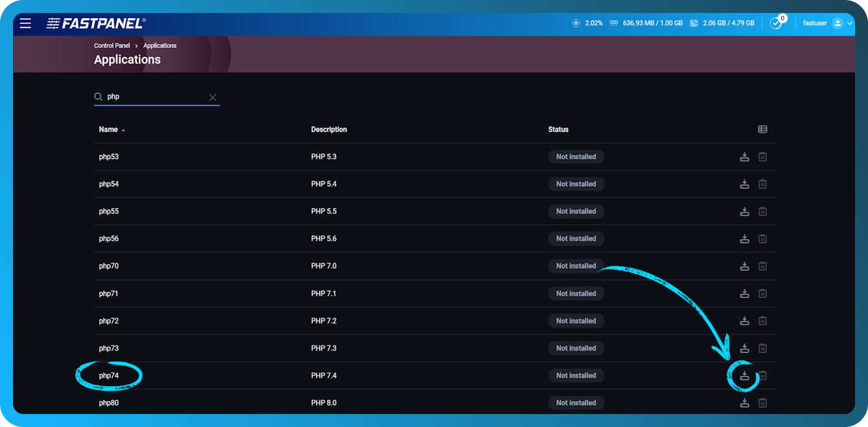Screen dimensions: 868x427
Task: Click the CPU usage indicator icon
Action: [575, 22]
